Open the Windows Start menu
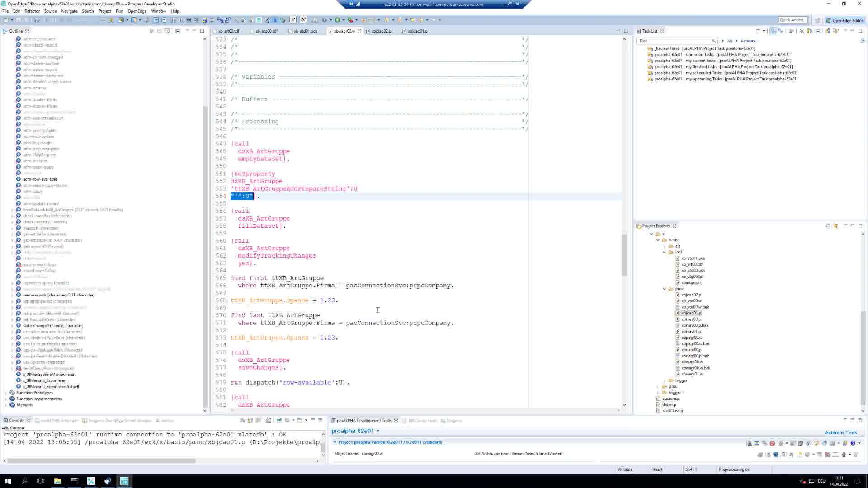The height and width of the screenshot is (488, 868). click(8, 481)
